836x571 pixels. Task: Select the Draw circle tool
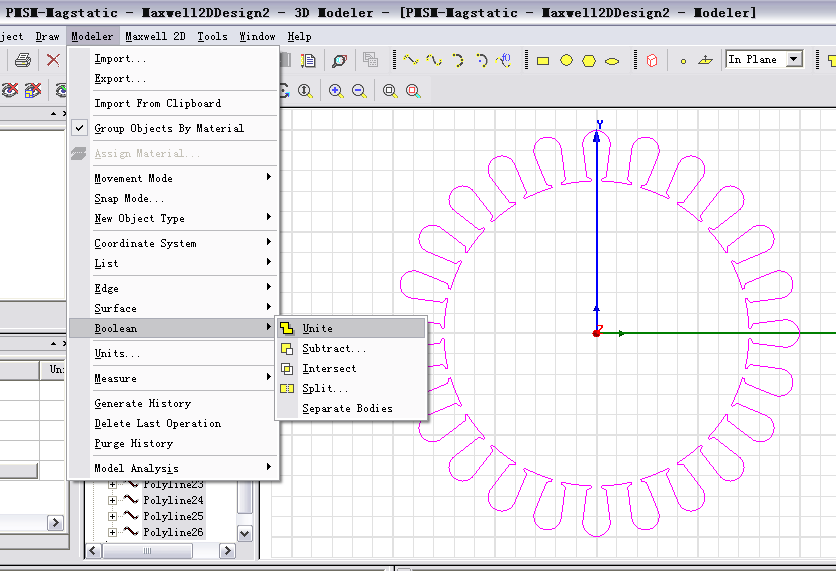566,60
